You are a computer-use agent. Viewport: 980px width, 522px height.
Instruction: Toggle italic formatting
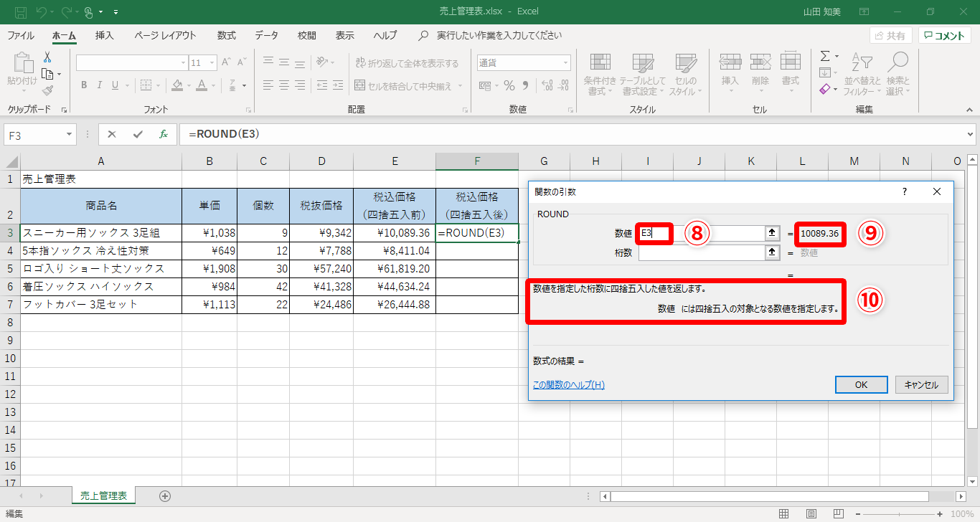click(100, 85)
